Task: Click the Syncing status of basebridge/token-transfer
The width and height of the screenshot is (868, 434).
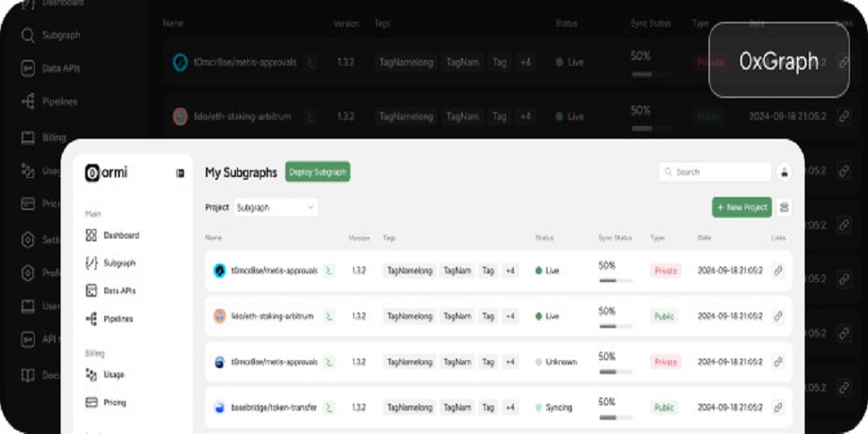Action: (554, 407)
